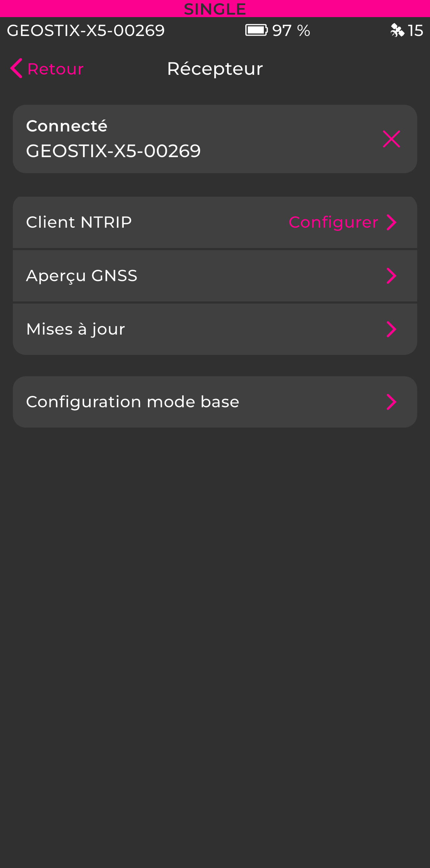Click the Configurer link for NTRIP
This screenshot has width=430, height=868.
tap(333, 222)
